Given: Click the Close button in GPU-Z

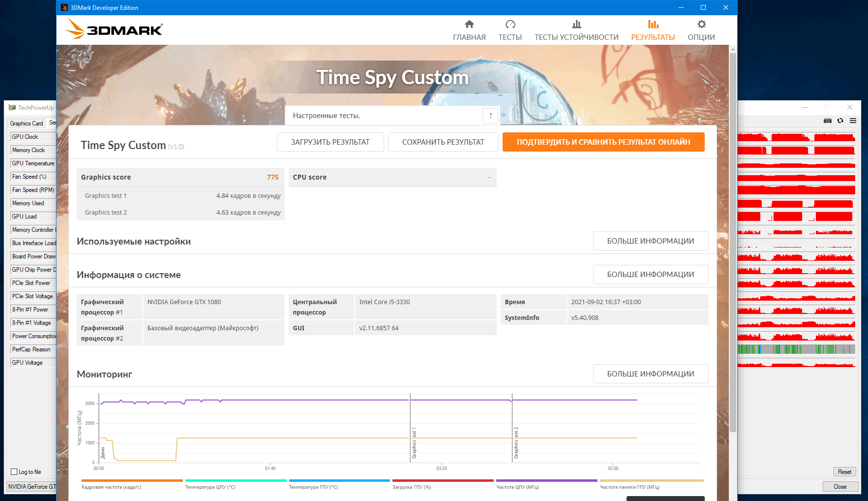Looking at the screenshot, I should coord(840,487).
